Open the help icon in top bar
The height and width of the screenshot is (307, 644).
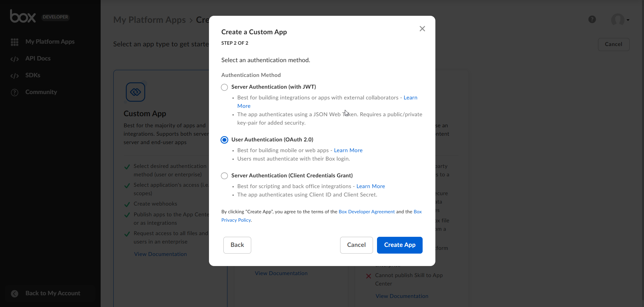pos(592,19)
